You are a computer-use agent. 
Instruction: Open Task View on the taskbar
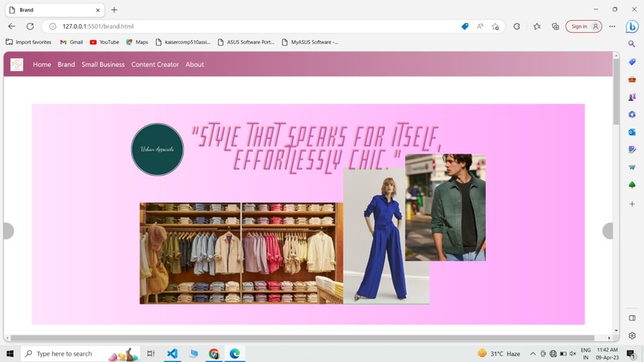(x=151, y=353)
